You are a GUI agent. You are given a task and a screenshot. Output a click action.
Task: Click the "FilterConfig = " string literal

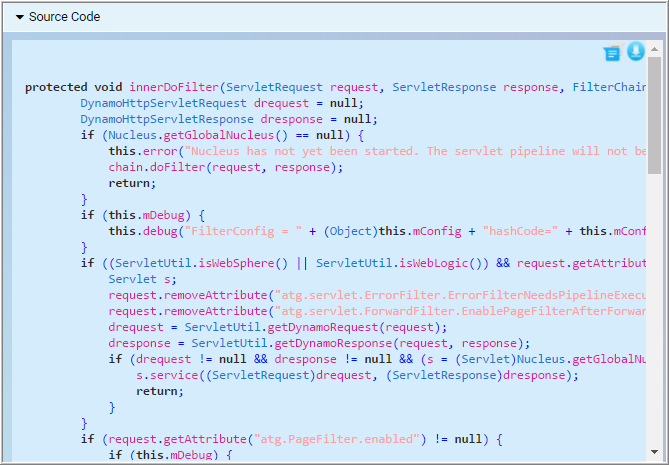(243, 231)
